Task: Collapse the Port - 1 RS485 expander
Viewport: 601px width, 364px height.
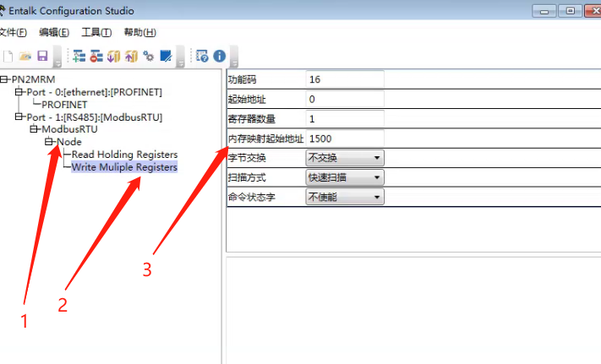Action: point(19,117)
